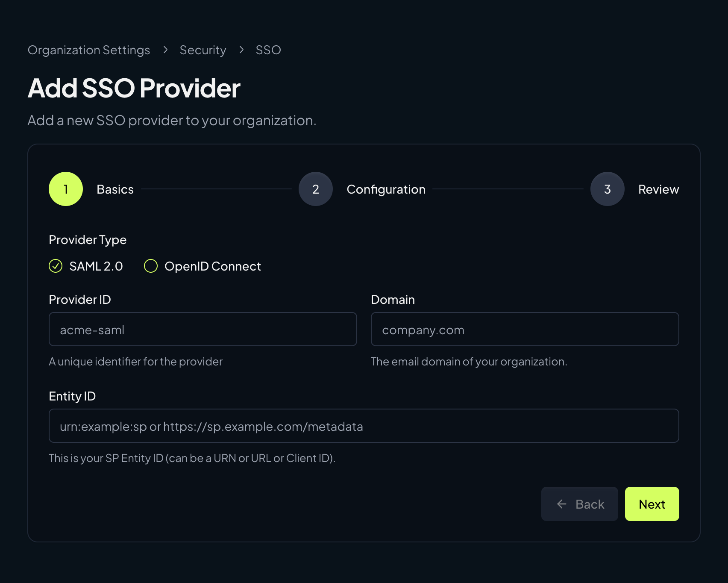Select the Configuration step label
This screenshot has height=583, width=728.
coord(386,189)
